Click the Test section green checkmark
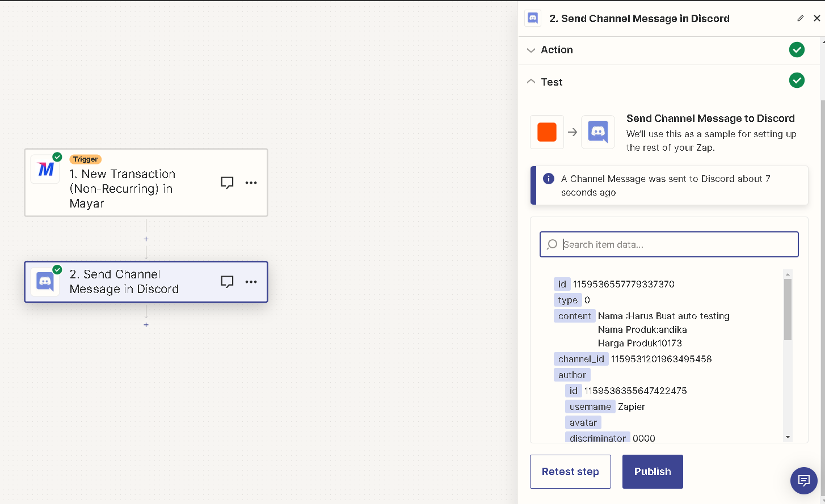This screenshot has width=825, height=504. [797, 81]
